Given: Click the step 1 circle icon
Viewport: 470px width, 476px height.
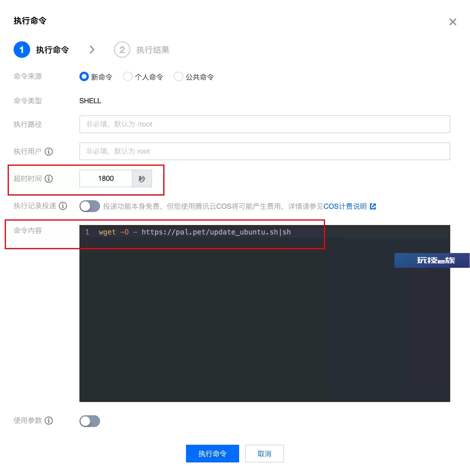Looking at the screenshot, I should click(x=22, y=50).
